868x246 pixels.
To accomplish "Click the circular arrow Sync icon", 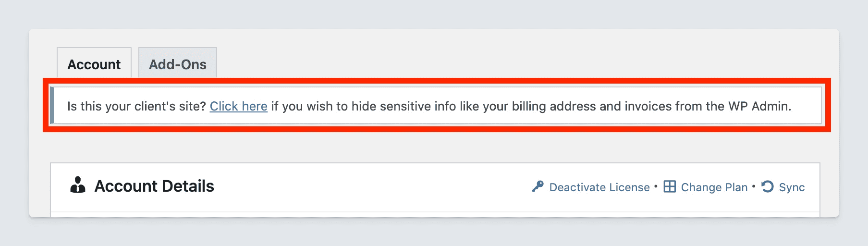I will tap(768, 186).
